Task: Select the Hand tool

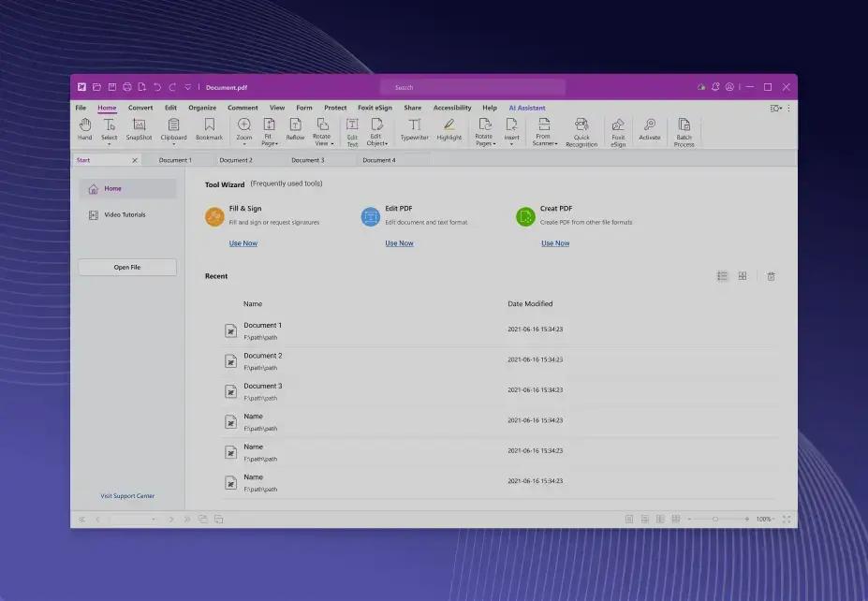Action: point(84,129)
